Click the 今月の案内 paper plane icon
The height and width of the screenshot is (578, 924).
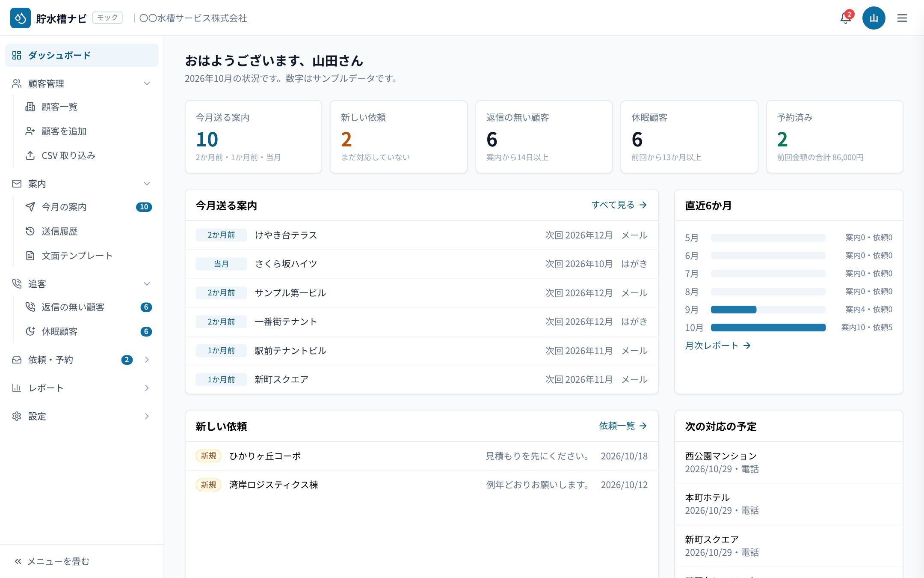(x=30, y=207)
